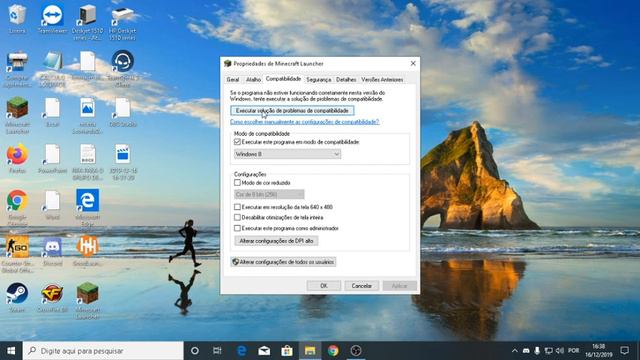
Task: Select the Minecraft Launcher icon above Firefox
Action: pos(17,116)
